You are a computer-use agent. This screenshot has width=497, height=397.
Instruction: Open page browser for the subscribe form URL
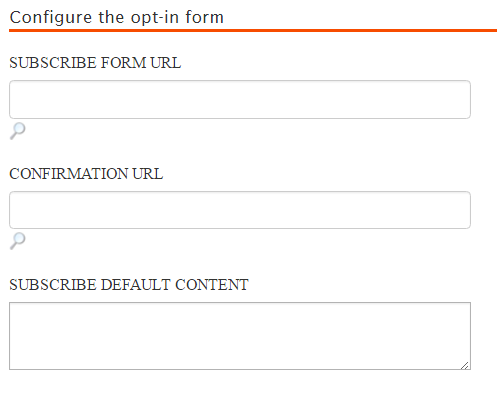pos(18,131)
